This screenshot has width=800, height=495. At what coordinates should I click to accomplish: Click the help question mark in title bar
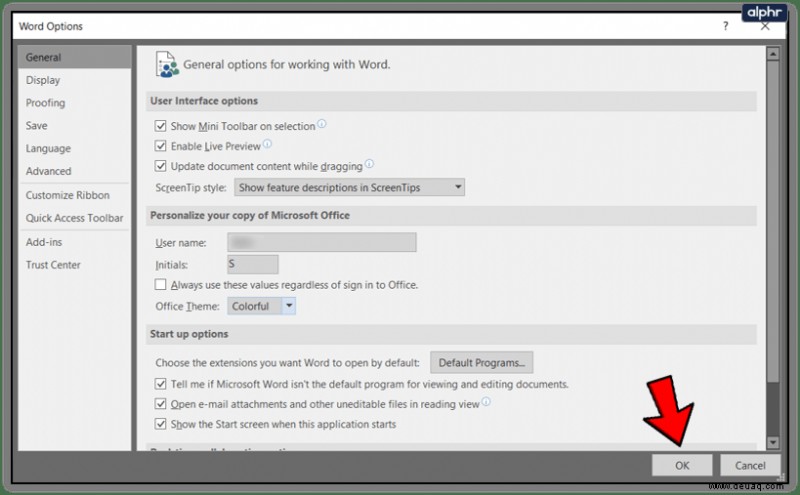[726, 26]
